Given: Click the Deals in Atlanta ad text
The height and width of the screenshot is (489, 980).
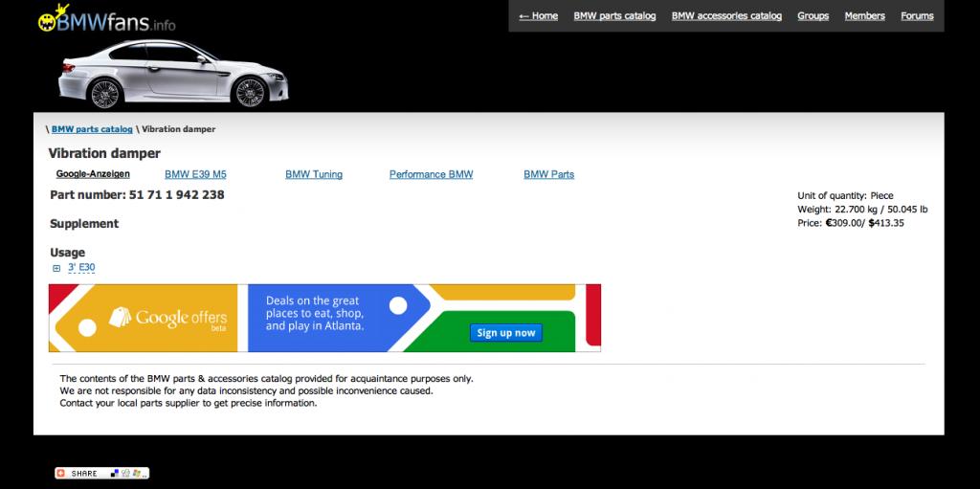Looking at the screenshot, I should click(x=315, y=313).
